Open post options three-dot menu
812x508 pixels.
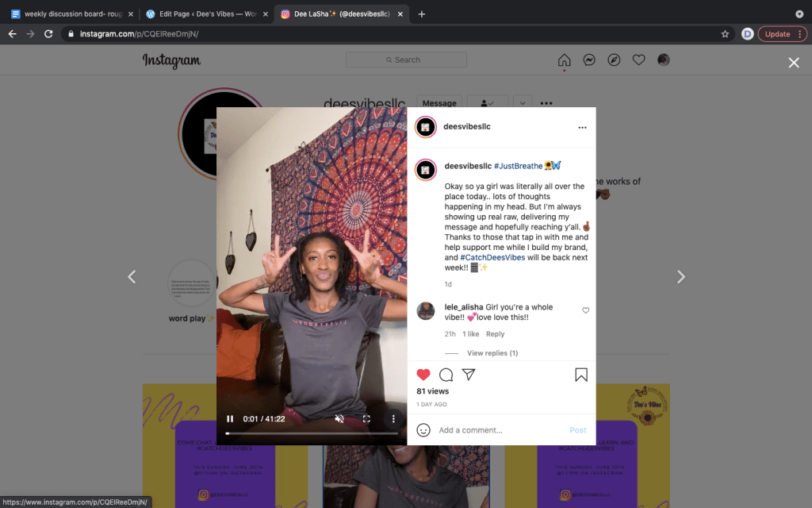(582, 127)
